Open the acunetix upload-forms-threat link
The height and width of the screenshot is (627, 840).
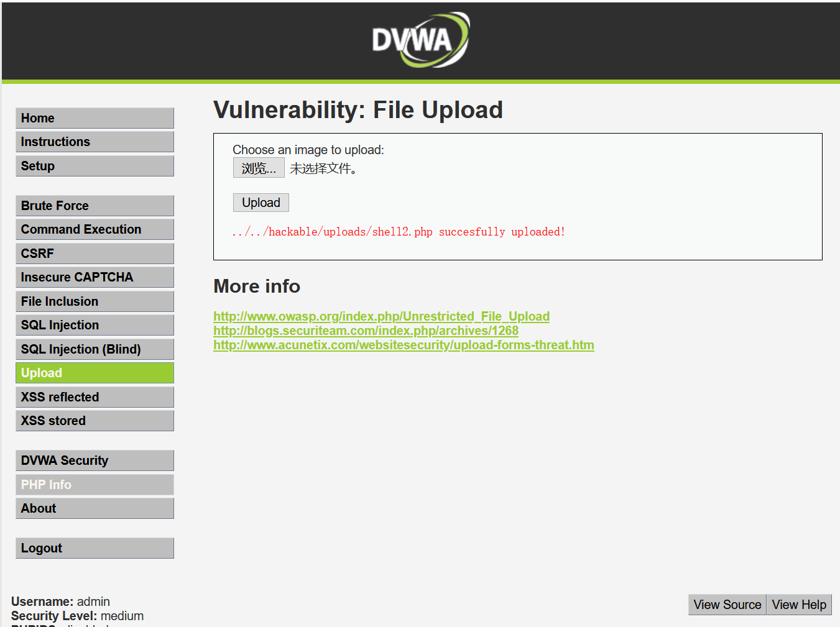(404, 345)
